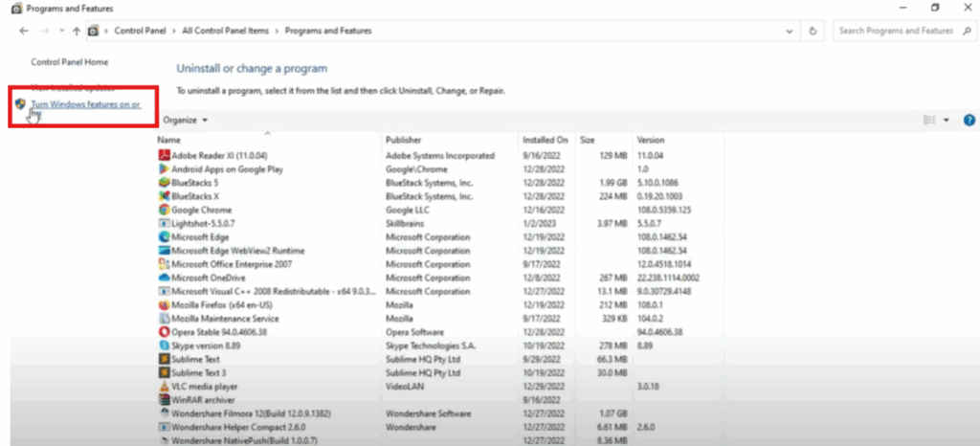980x446 pixels.
Task: Click the Search Programs and Features box
Action: click(895, 31)
